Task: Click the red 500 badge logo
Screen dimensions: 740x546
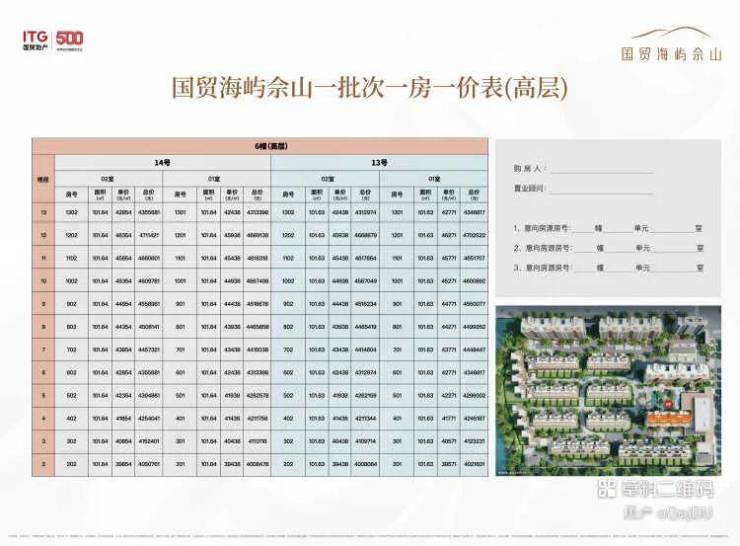Action: tap(69, 40)
